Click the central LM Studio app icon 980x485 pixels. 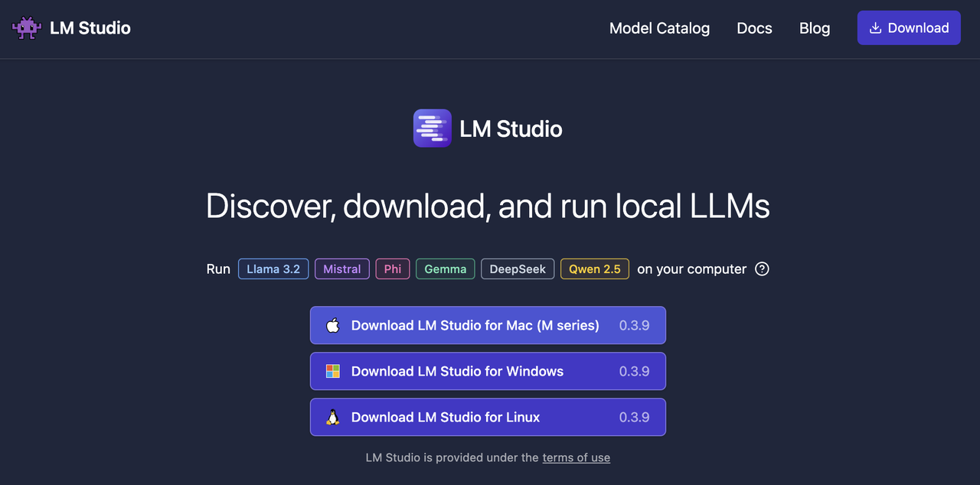(433, 129)
